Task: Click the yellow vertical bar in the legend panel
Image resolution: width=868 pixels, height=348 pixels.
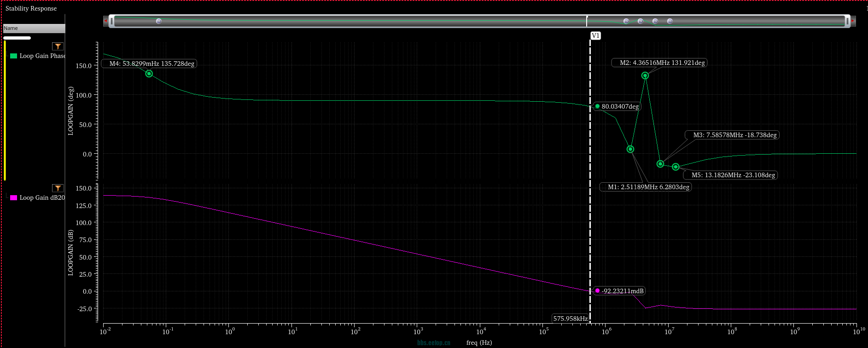Action: (5, 110)
